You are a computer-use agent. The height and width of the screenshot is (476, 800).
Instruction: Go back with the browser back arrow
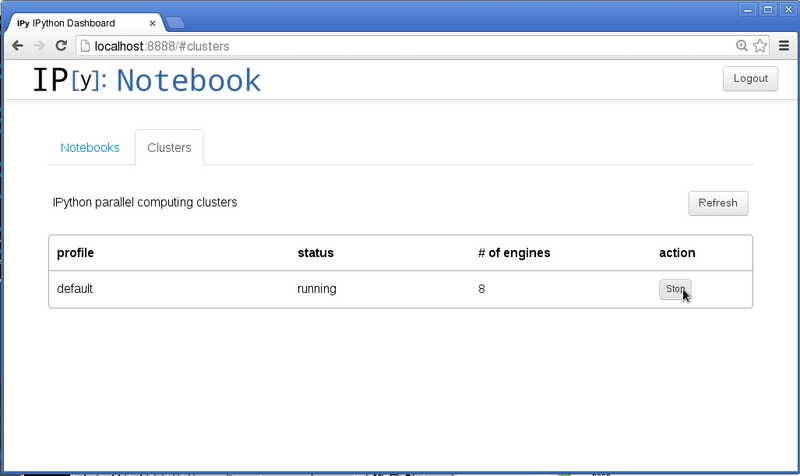tap(17, 46)
